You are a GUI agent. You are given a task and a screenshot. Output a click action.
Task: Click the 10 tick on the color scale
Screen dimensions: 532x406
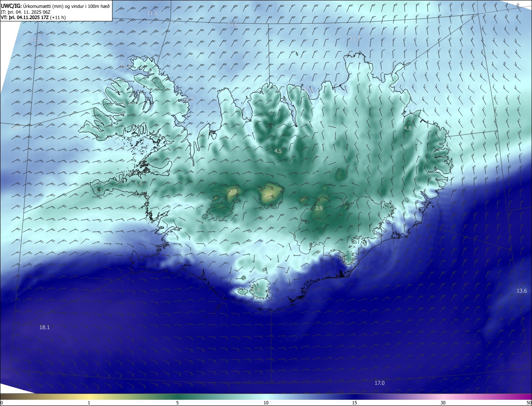tap(266, 403)
